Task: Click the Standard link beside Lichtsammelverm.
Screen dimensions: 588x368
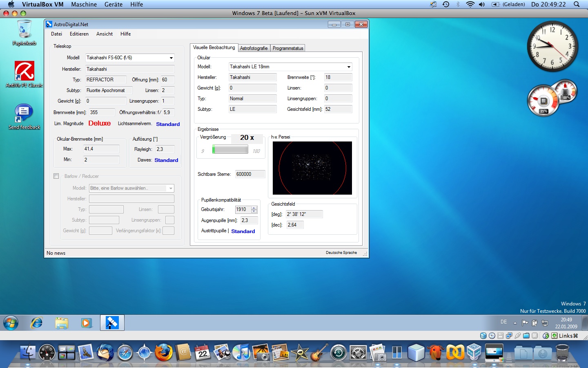Action: (168, 124)
